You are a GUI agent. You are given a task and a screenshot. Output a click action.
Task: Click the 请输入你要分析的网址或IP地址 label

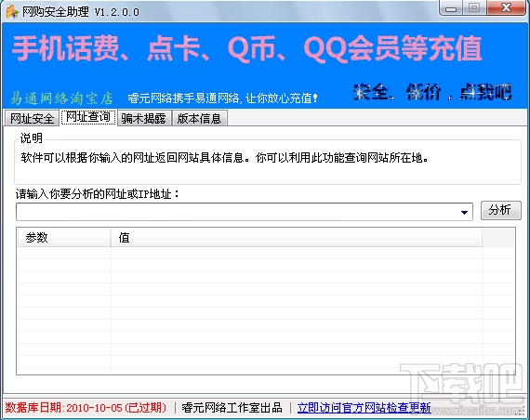pyautogui.click(x=98, y=194)
